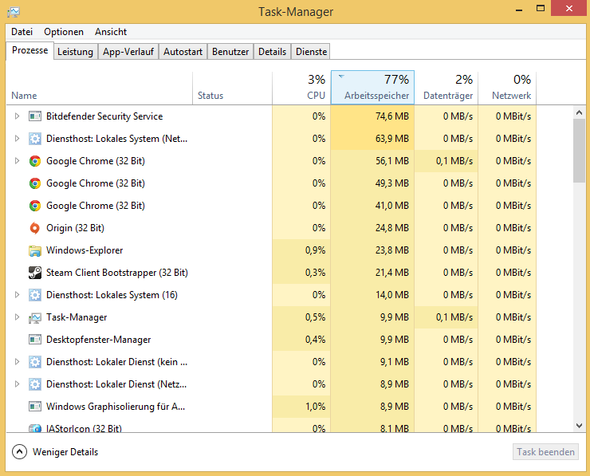Select Windows Graphisolierung für A... process name
590x476 pixels.
coord(116,406)
